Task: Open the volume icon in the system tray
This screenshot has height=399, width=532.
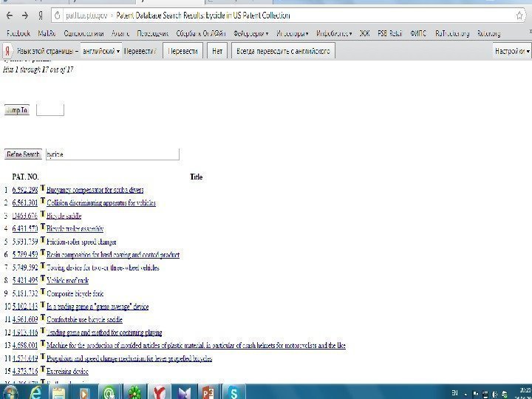Action: click(494, 394)
